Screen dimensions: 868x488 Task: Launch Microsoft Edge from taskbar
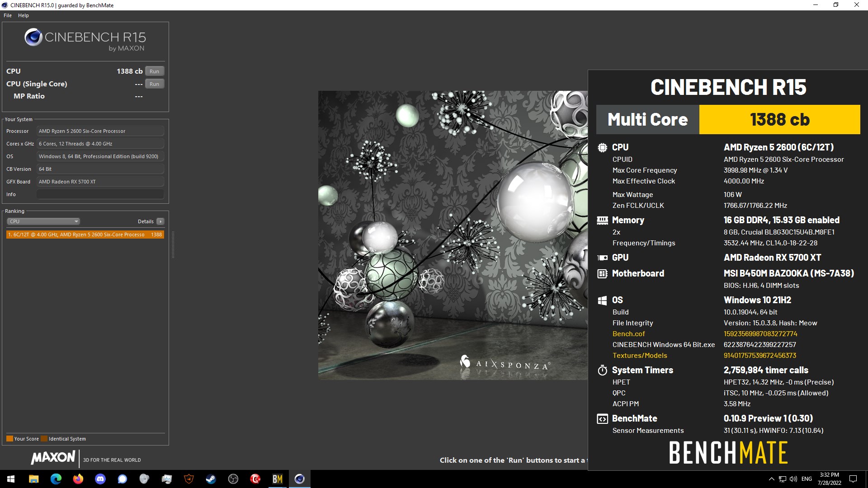[x=56, y=479]
